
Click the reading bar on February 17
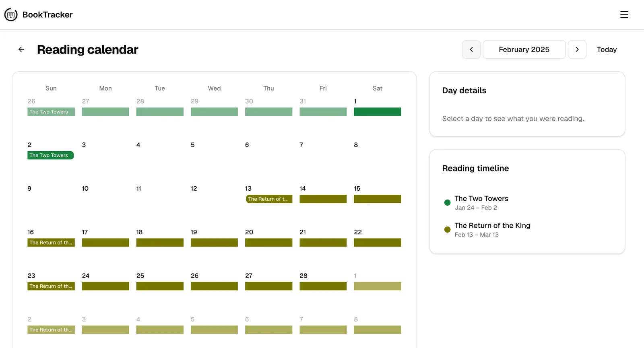pyautogui.click(x=105, y=243)
